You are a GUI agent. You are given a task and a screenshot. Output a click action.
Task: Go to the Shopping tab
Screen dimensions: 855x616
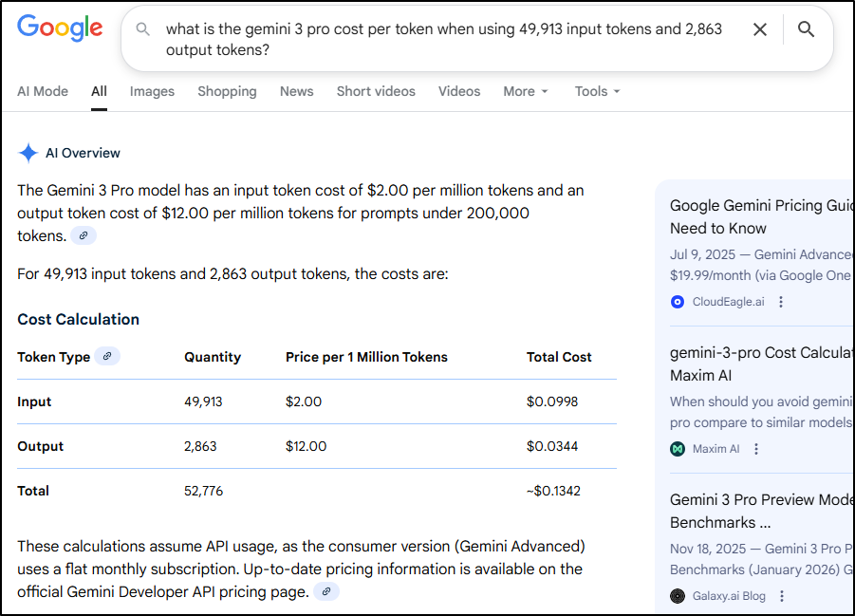pyautogui.click(x=227, y=91)
